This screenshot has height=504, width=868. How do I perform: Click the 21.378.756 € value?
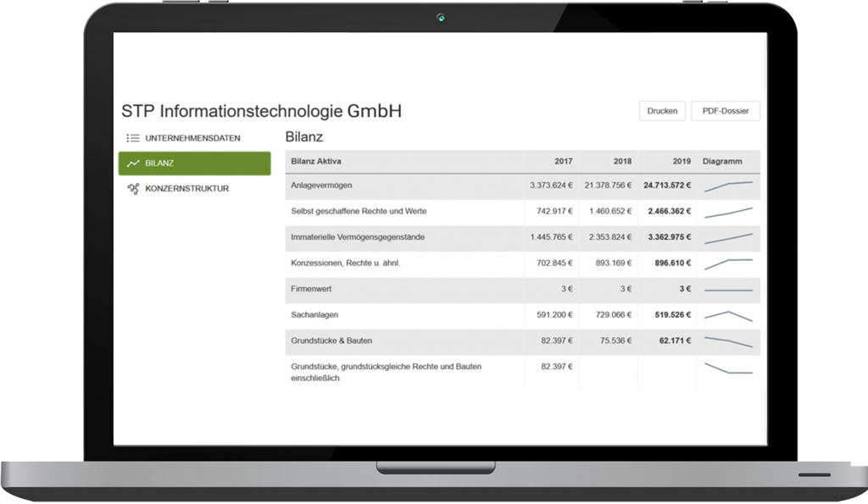[608, 186]
